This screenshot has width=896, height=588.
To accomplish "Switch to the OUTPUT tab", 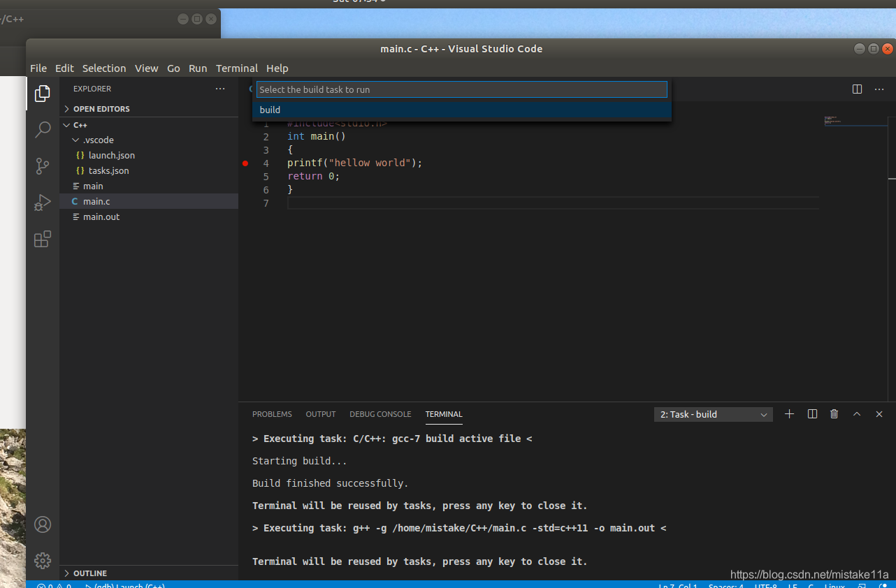I will pyautogui.click(x=321, y=414).
